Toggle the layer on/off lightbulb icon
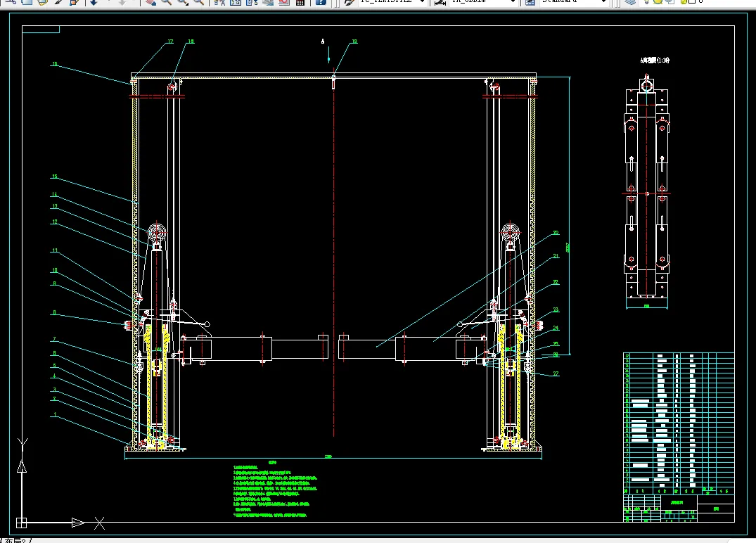756x543 pixels. pos(648,2)
